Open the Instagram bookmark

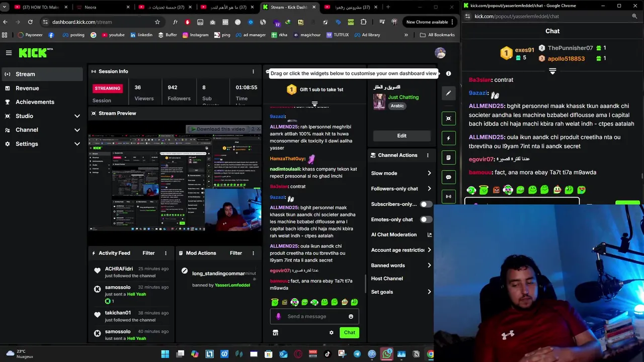coord(195,35)
